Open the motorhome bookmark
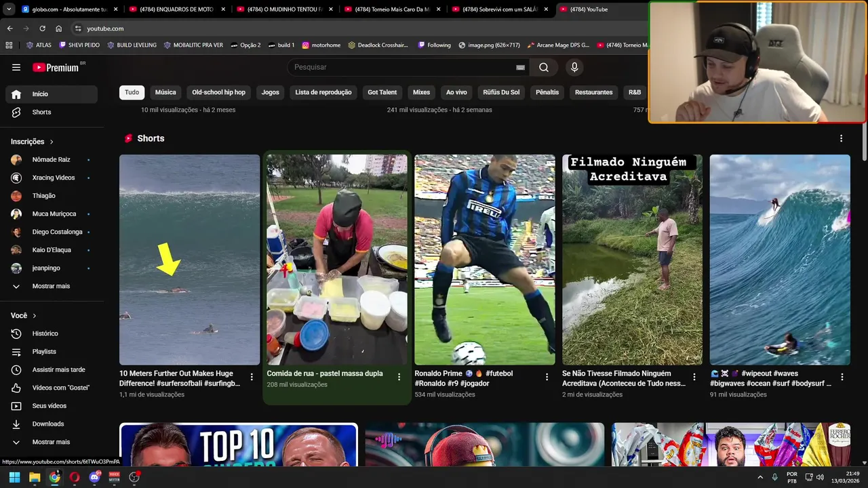 pyautogui.click(x=321, y=45)
